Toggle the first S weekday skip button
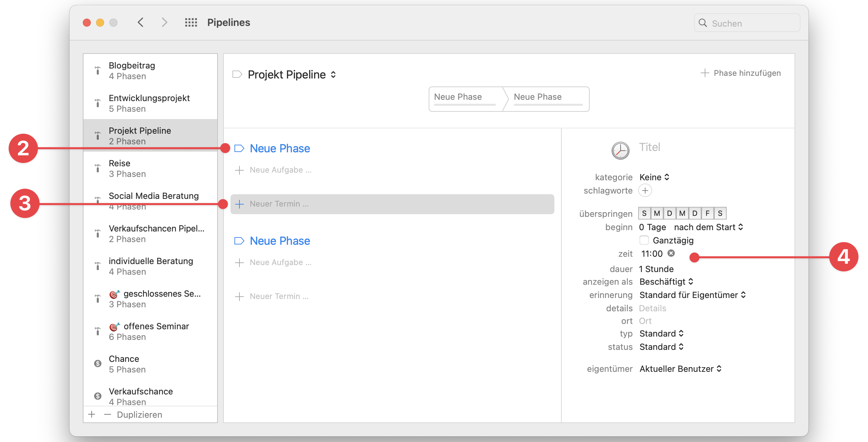Image resolution: width=868 pixels, height=442 pixels. pos(644,213)
